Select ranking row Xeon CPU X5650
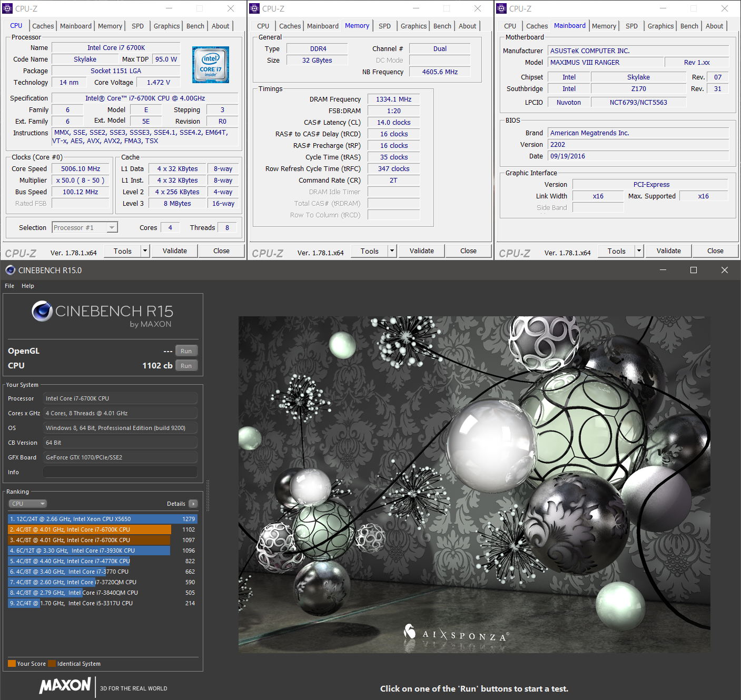 click(103, 519)
